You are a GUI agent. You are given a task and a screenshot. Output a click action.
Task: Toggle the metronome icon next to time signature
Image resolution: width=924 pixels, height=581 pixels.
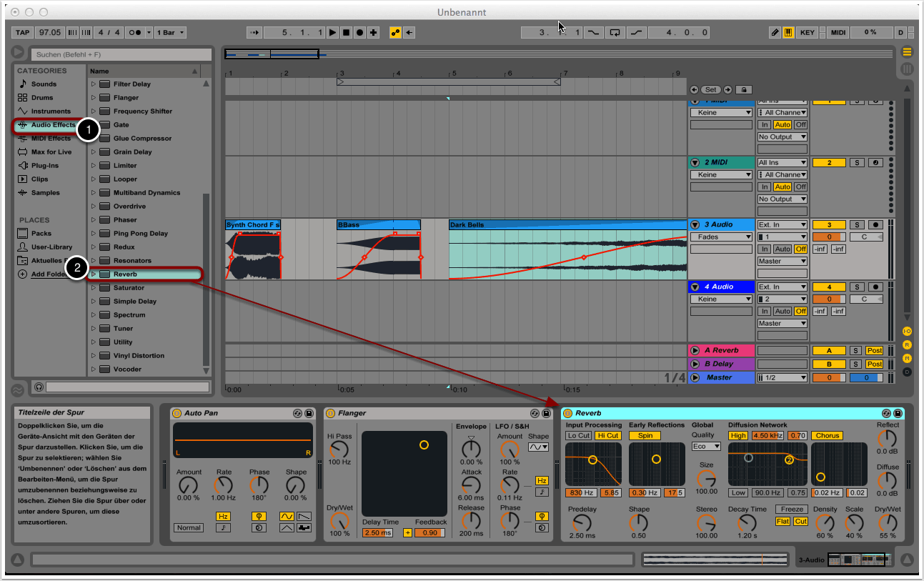[x=134, y=33]
